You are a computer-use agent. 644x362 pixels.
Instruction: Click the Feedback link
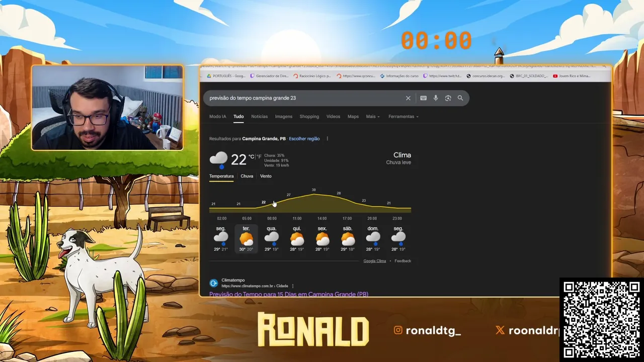point(403,261)
